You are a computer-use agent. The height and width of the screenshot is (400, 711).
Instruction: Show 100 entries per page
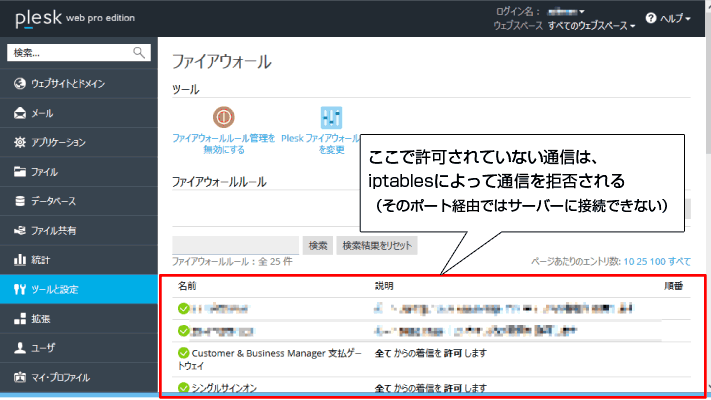coord(657,262)
